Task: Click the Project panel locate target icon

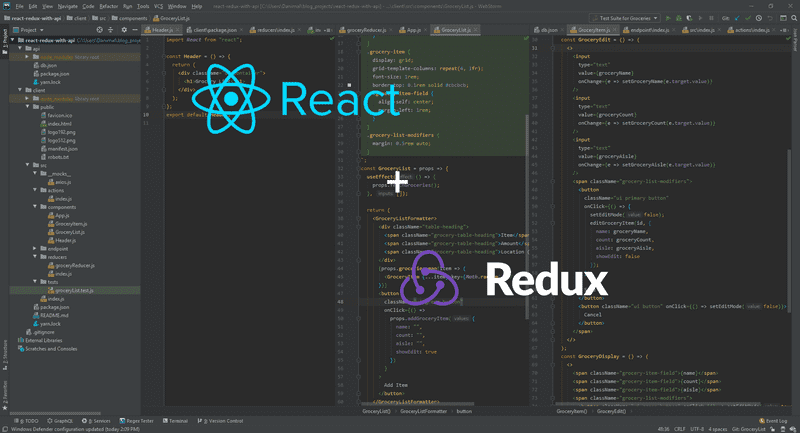Action: tap(99, 30)
